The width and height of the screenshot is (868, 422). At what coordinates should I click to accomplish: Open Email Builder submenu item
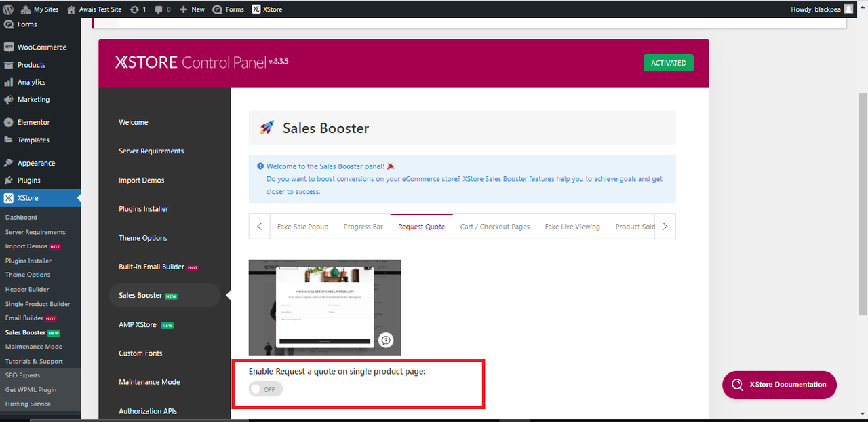pos(24,318)
